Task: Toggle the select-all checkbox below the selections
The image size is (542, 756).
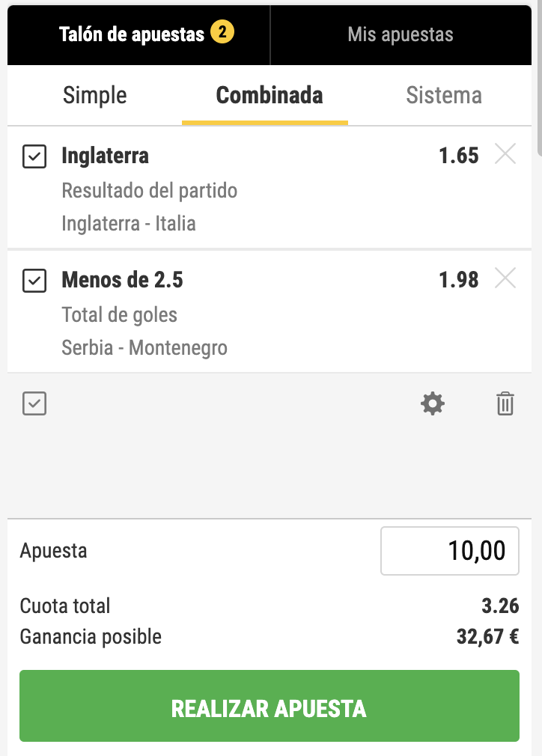Action: click(34, 404)
